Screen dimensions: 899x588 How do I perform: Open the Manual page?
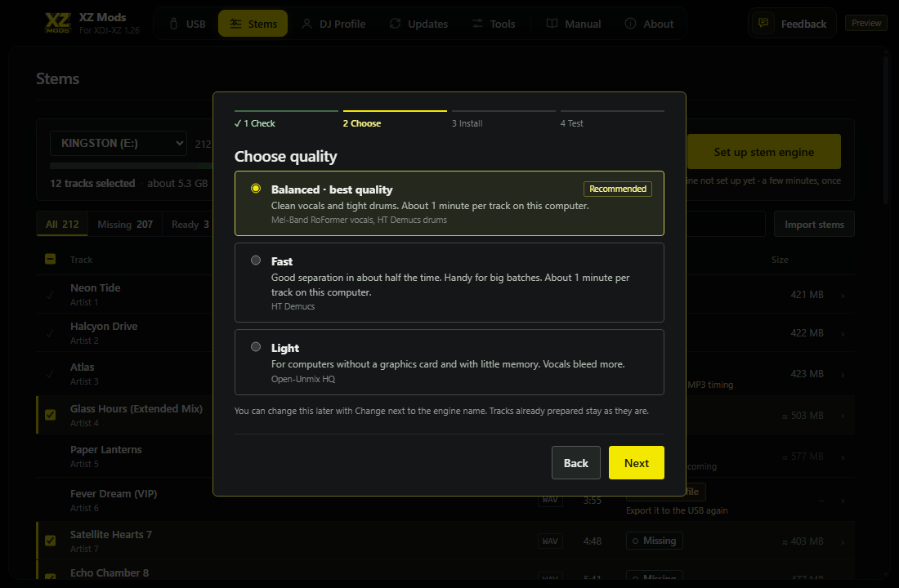click(x=574, y=24)
